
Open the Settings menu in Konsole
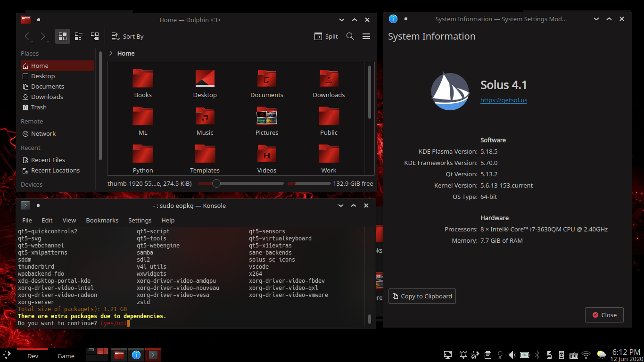click(x=140, y=220)
